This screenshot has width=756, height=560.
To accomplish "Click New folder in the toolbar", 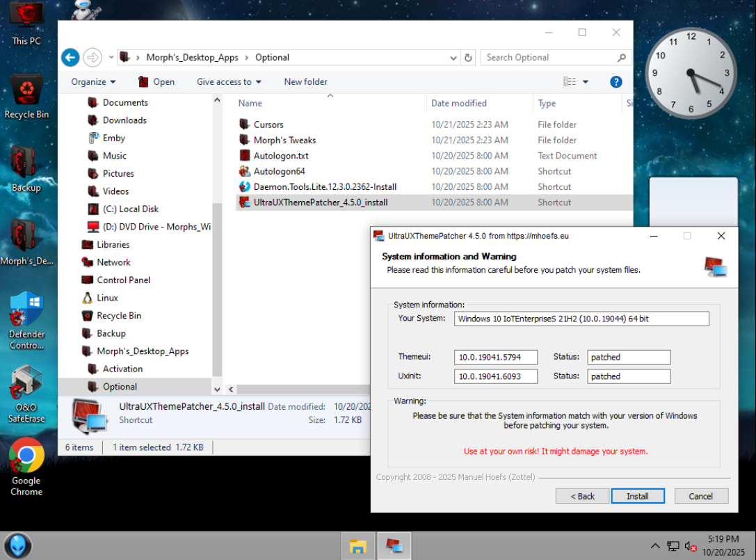I will tap(305, 82).
